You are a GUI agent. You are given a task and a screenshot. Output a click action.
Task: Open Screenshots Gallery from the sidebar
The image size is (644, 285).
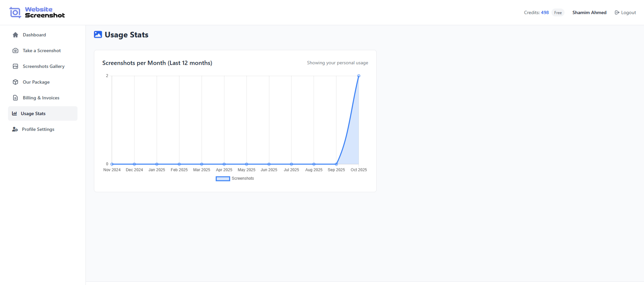coord(44,66)
